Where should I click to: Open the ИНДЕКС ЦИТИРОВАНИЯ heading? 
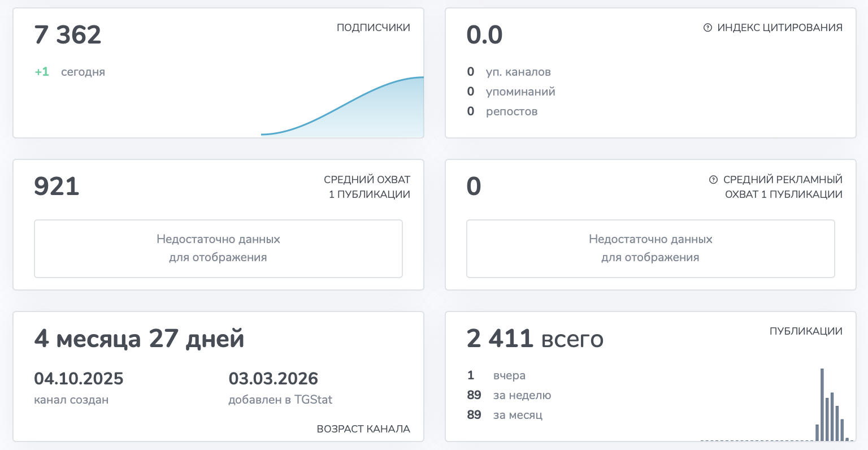pyautogui.click(x=779, y=28)
